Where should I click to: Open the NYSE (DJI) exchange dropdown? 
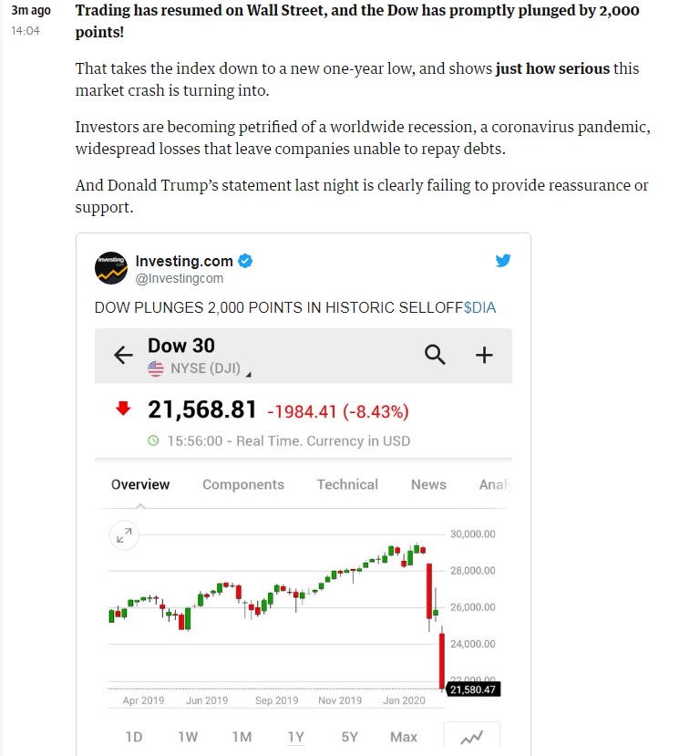(205, 368)
